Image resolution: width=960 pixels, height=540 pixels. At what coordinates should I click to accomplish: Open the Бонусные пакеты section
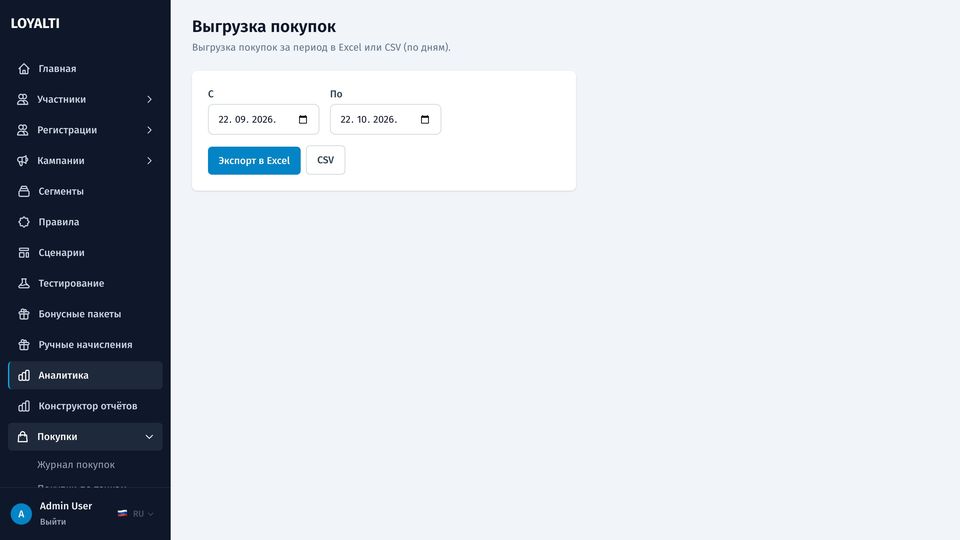(x=85, y=313)
